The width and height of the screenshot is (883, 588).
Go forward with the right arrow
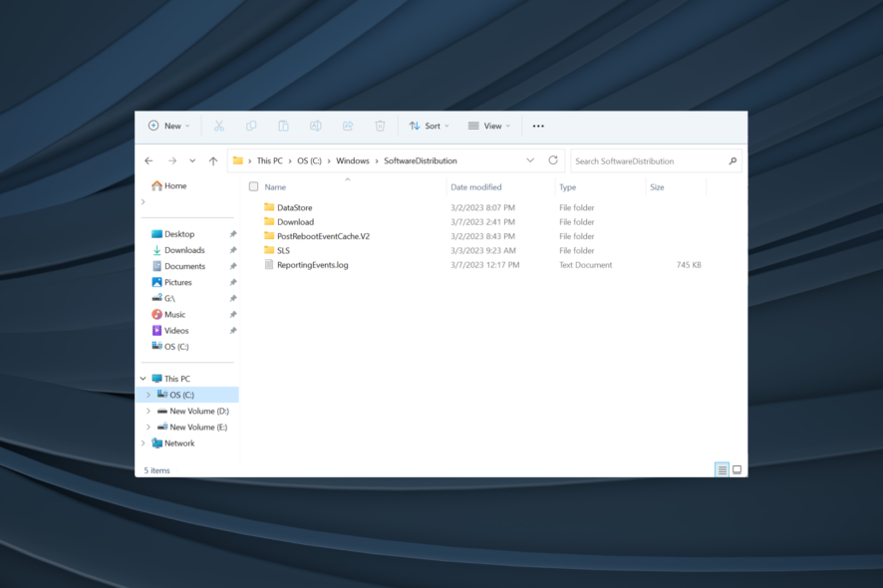pyautogui.click(x=172, y=161)
